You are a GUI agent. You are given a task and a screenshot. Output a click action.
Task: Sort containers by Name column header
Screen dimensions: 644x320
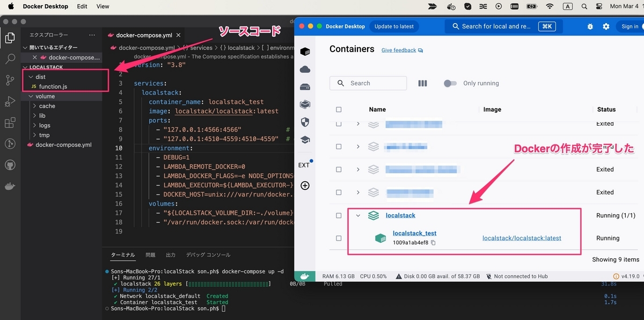click(x=377, y=110)
